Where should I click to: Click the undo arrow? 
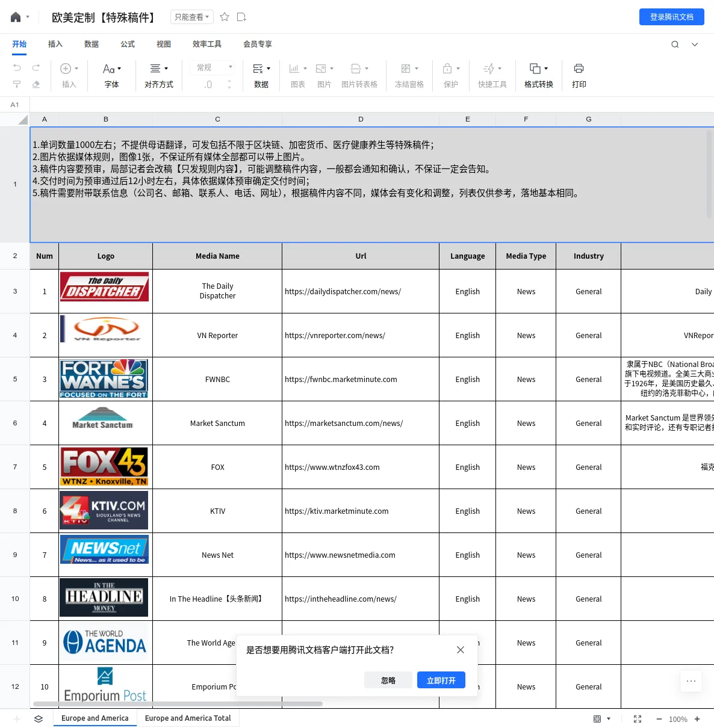pos(17,67)
